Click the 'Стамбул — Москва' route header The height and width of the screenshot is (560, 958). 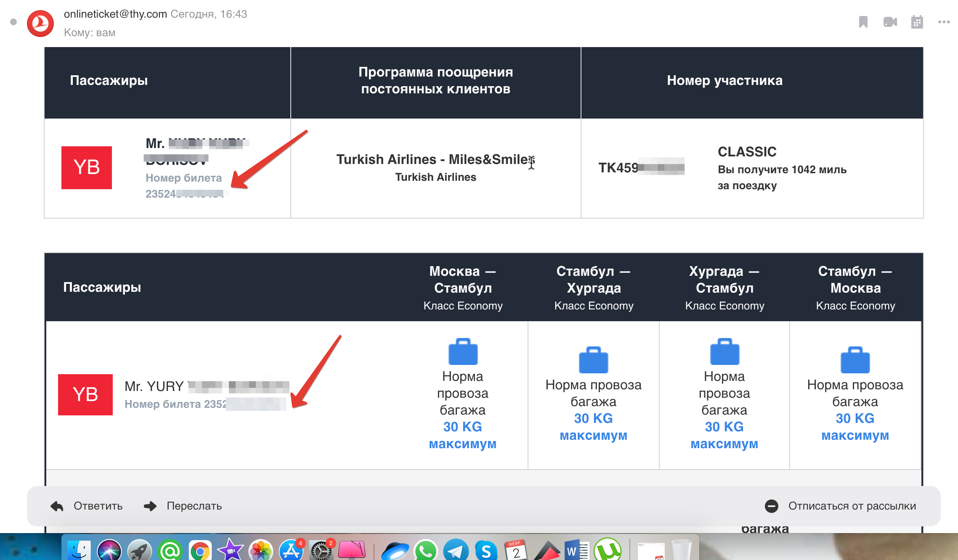[x=855, y=280]
